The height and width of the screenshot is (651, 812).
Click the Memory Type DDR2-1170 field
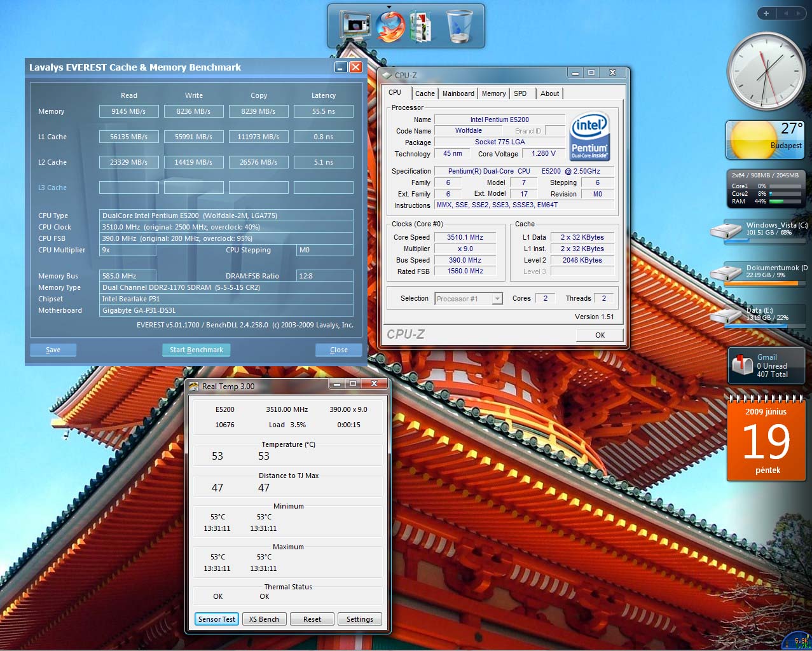click(x=226, y=287)
